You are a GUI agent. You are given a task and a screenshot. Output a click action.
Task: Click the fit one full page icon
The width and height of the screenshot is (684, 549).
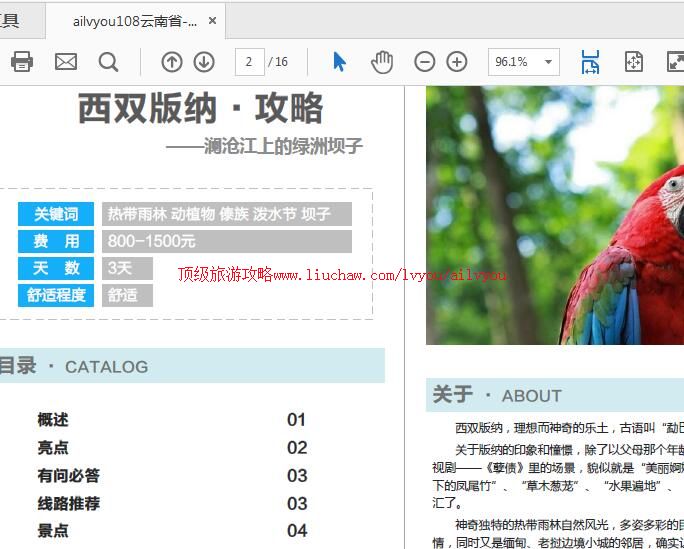pyautogui.click(x=633, y=62)
